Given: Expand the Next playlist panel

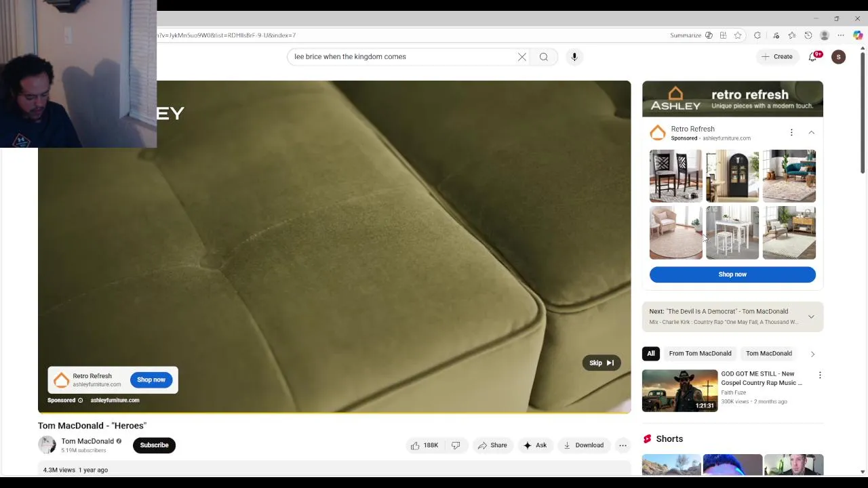Looking at the screenshot, I should pyautogui.click(x=811, y=317).
